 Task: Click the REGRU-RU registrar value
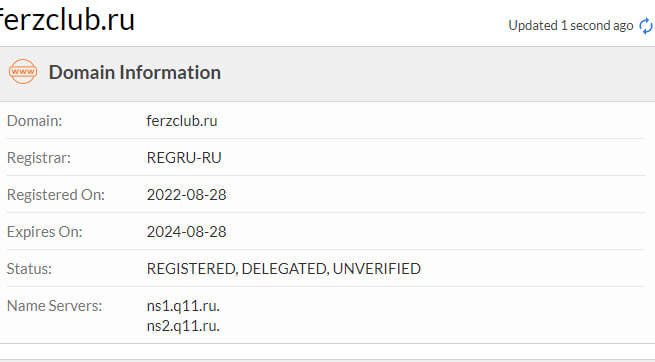[184, 158]
